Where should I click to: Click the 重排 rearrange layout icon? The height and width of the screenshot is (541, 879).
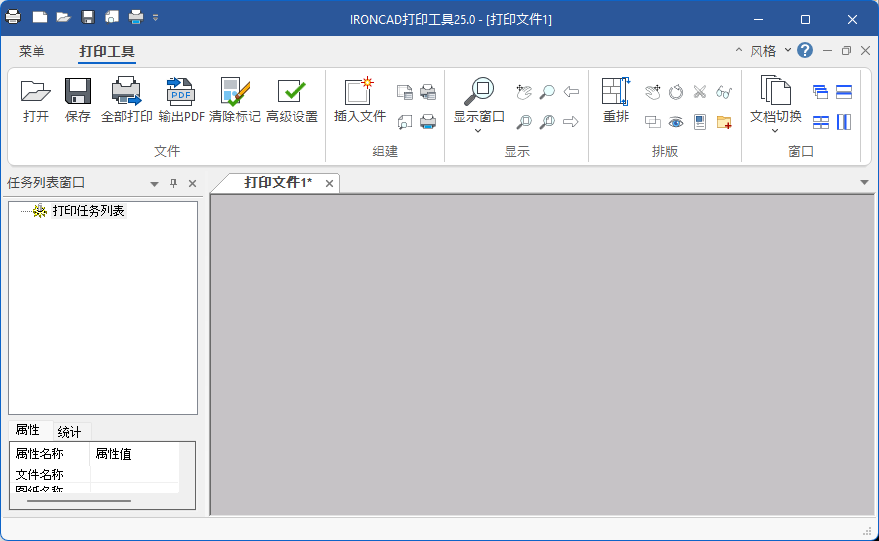click(616, 93)
